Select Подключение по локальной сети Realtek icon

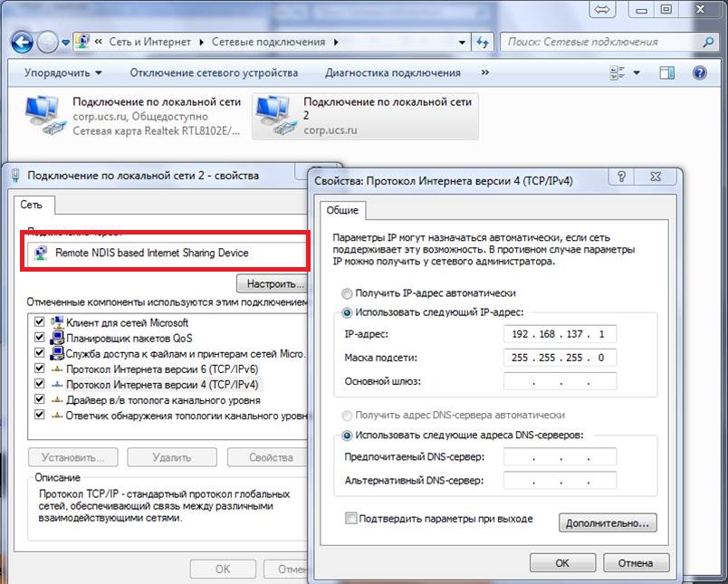click(x=44, y=115)
